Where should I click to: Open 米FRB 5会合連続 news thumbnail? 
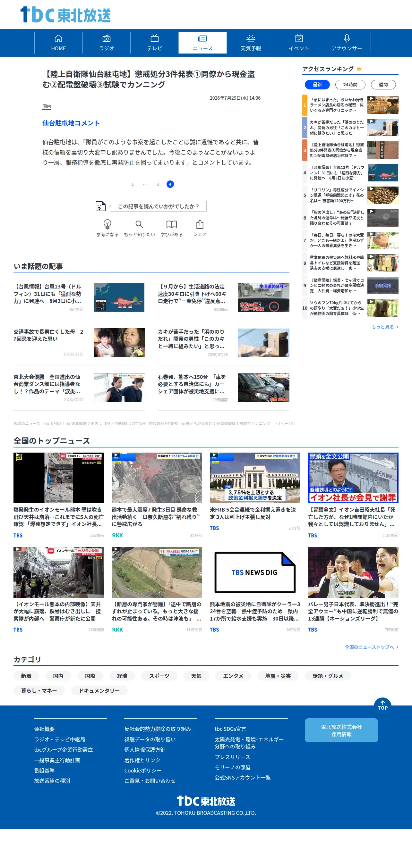(255, 478)
